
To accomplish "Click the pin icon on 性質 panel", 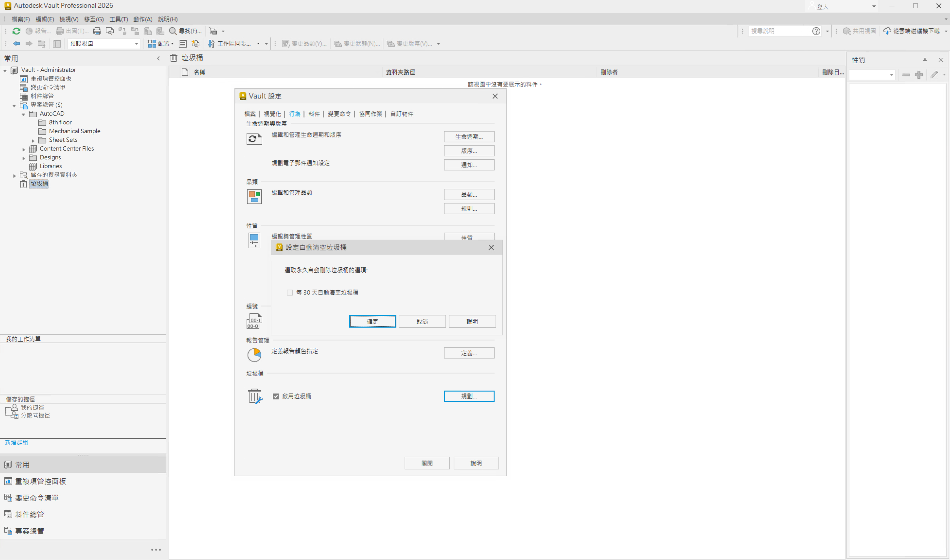I will point(924,60).
